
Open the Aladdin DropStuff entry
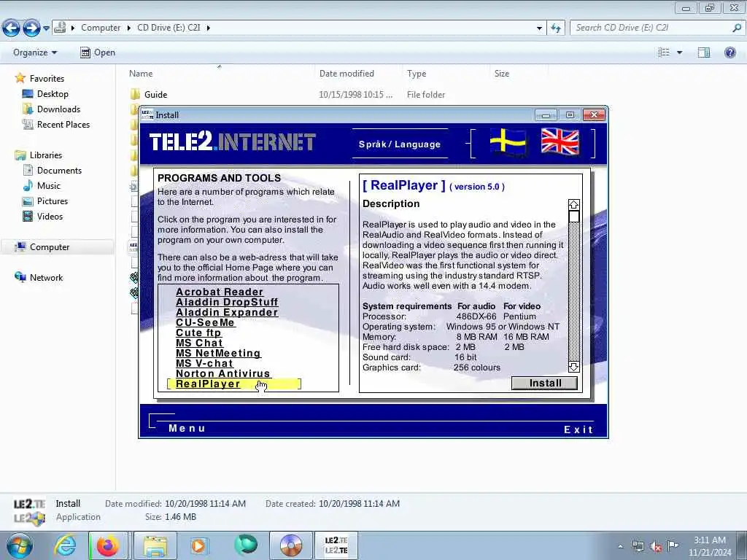[x=227, y=302]
